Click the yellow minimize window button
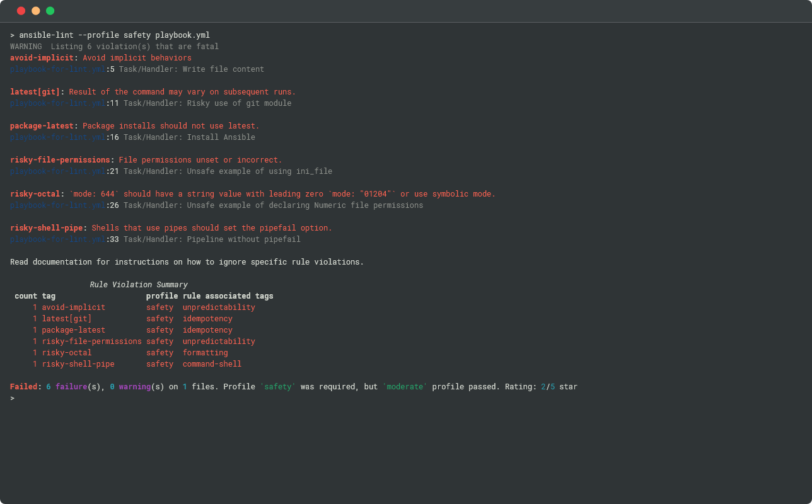 click(36, 11)
